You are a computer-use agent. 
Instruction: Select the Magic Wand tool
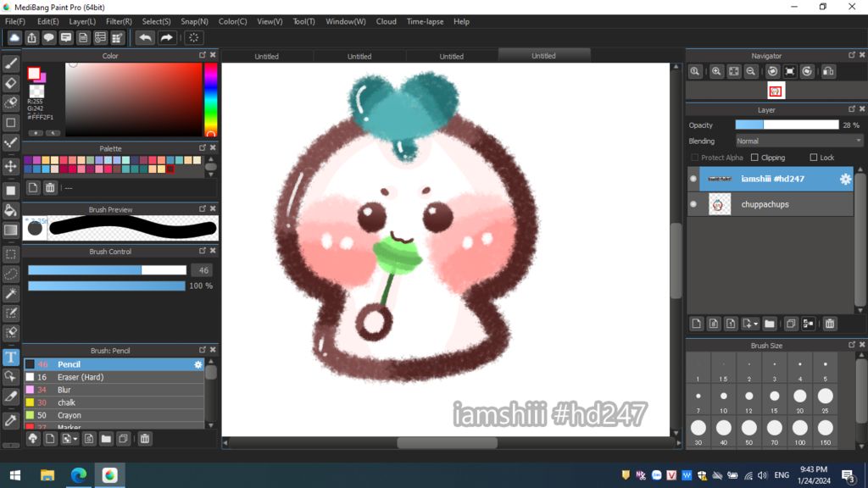(x=10, y=293)
